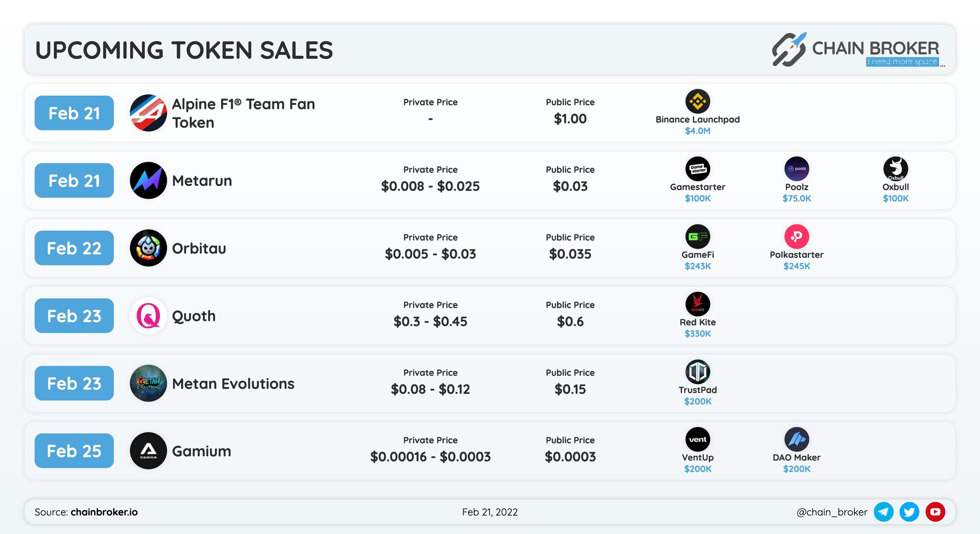The width and height of the screenshot is (980, 534).
Task: Click the DAO Maker launchpad icon
Action: tap(797, 439)
